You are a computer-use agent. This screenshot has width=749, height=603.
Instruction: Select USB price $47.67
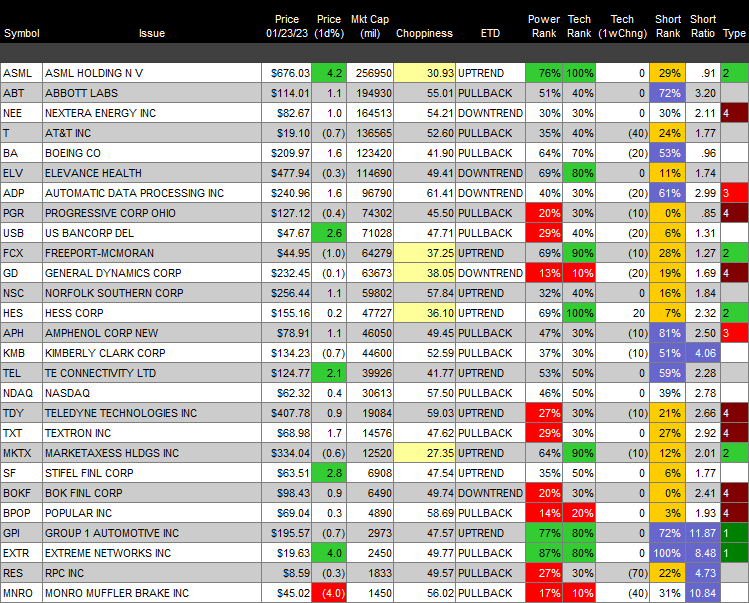coord(286,234)
